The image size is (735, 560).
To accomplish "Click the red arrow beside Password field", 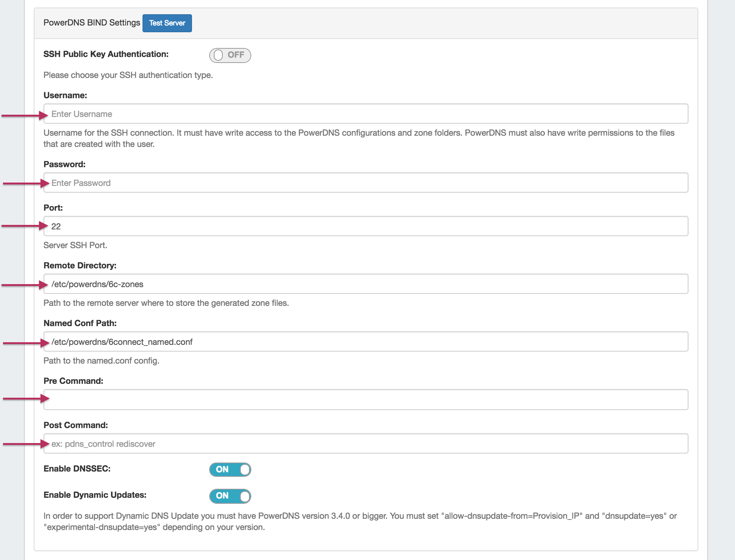I will coord(26,183).
